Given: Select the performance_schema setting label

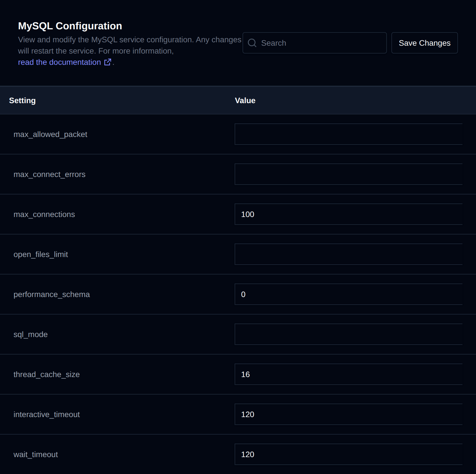Looking at the screenshot, I should click(52, 294).
